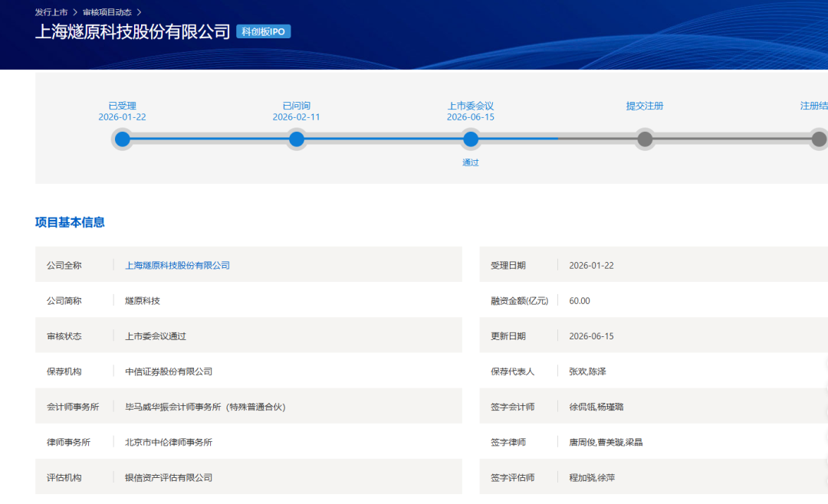The image size is (828, 504).
Task: Select the 保荐机构 value 中信证券股份有限公司
Action: (169, 371)
